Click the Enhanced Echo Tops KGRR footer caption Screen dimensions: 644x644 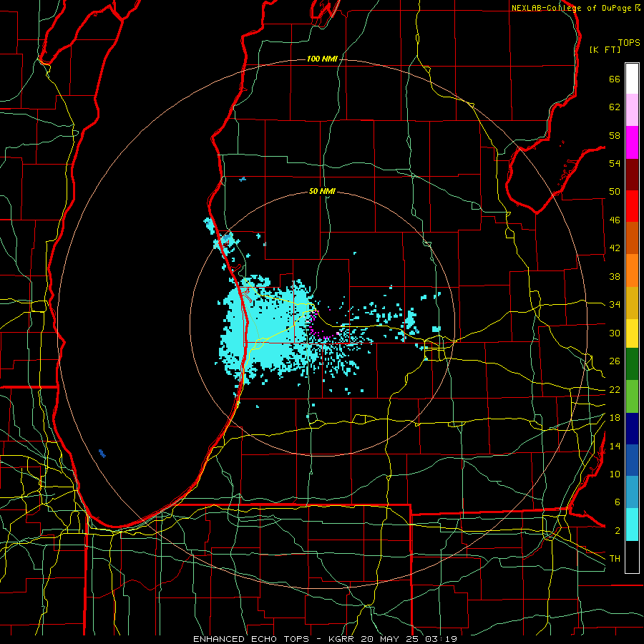click(325, 639)
